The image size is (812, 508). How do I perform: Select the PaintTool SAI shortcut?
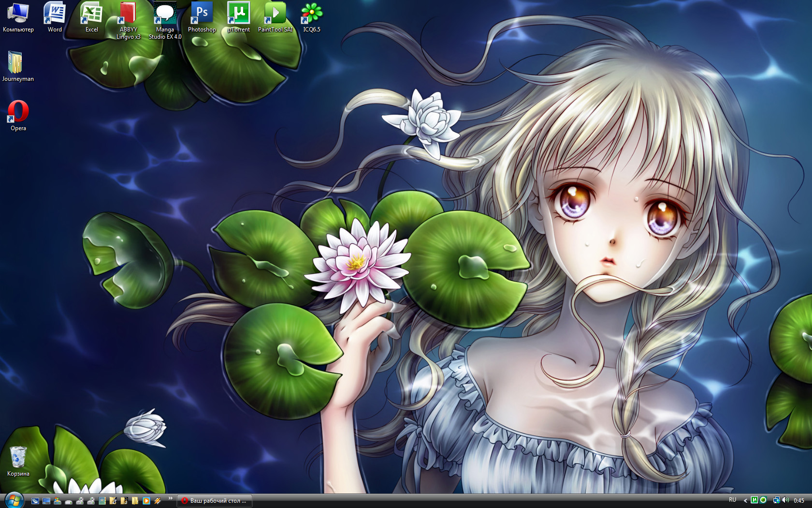pos(275,17)
